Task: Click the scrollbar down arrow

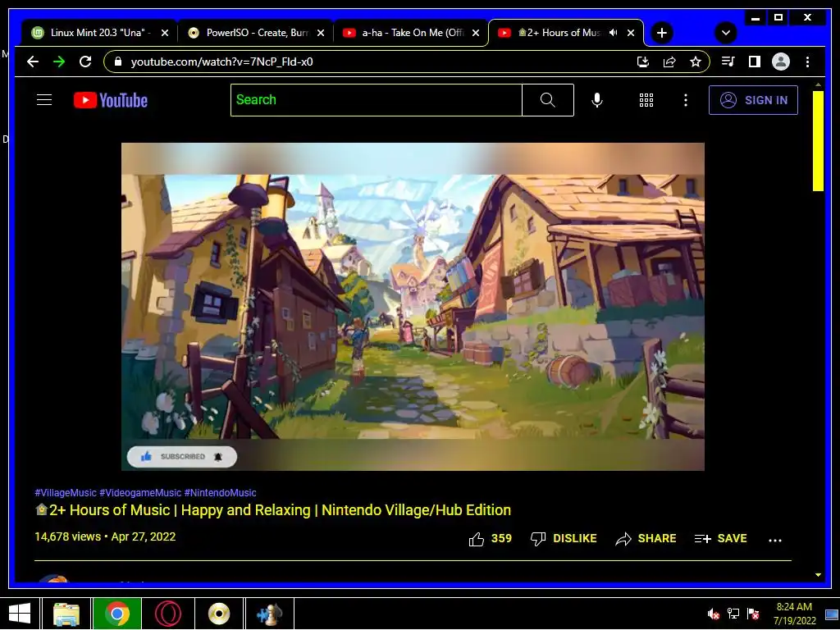Action: point(818,575)
